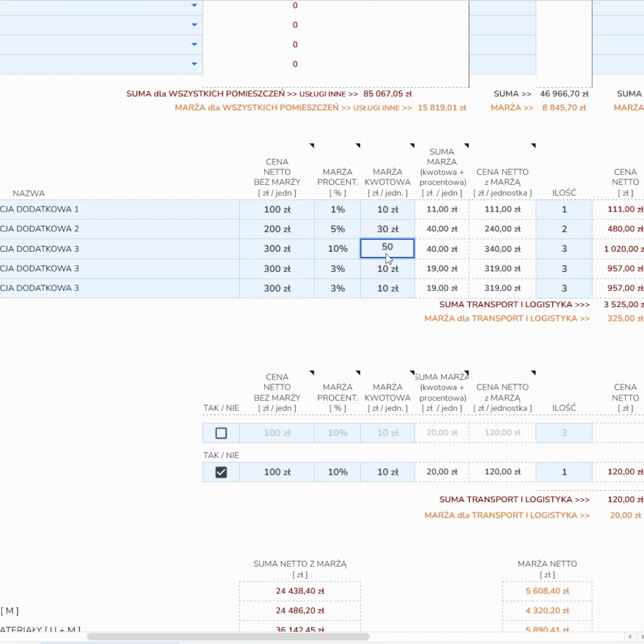Tick the unchecked TAK / NIE checkbox
This screenshot has height=644, width=644.
coord(221,433)
